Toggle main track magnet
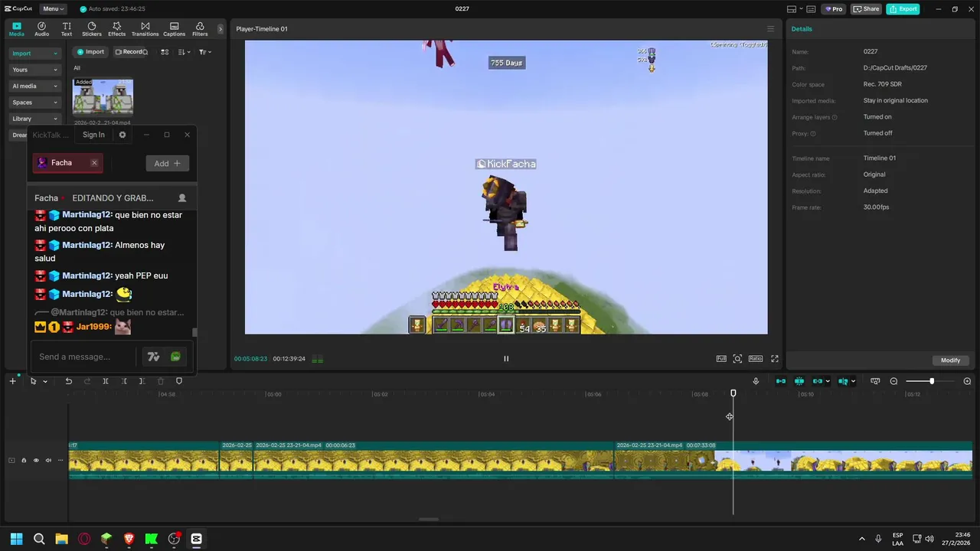Screen dimensions: 980x551 (x=781, y=381)
